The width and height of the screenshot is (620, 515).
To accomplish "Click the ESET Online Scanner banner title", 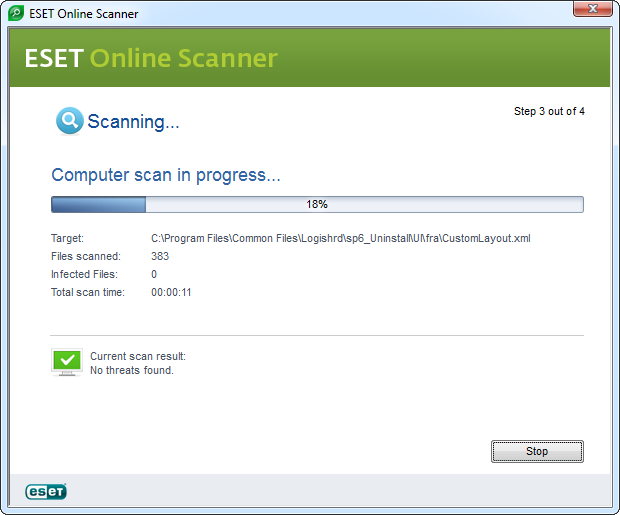I will [151, 58].
